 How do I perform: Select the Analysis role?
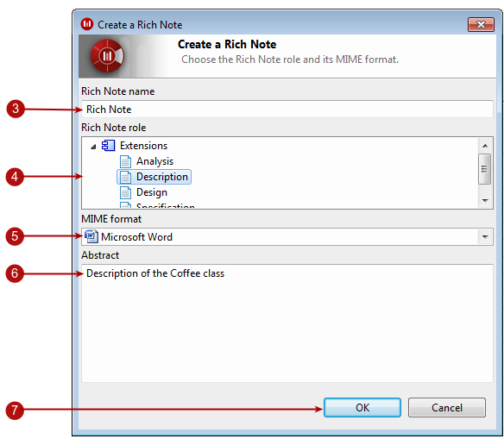point(154,161)
